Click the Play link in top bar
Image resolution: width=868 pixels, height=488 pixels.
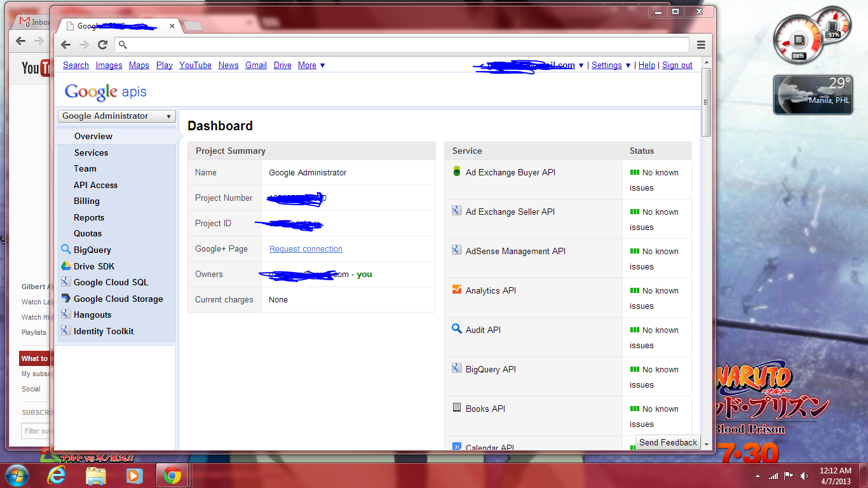click(x=164, y=65)
